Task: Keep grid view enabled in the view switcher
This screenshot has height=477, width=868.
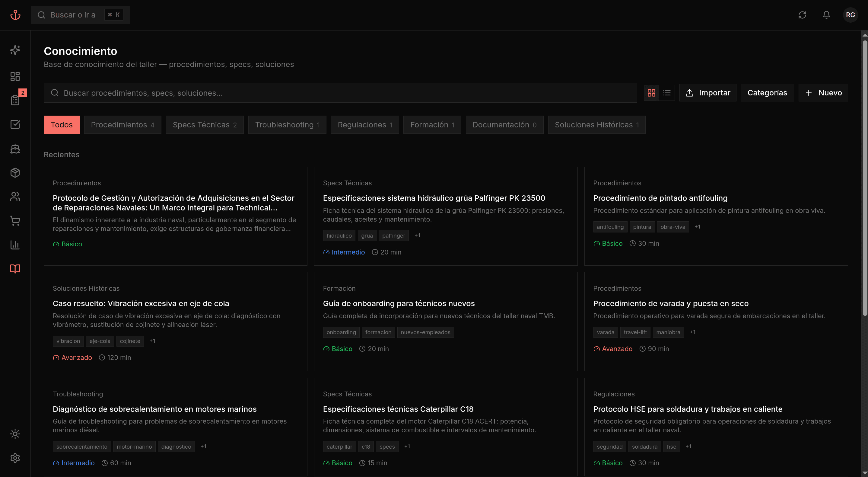Action: pyautogui.click(x=651, y=93)
